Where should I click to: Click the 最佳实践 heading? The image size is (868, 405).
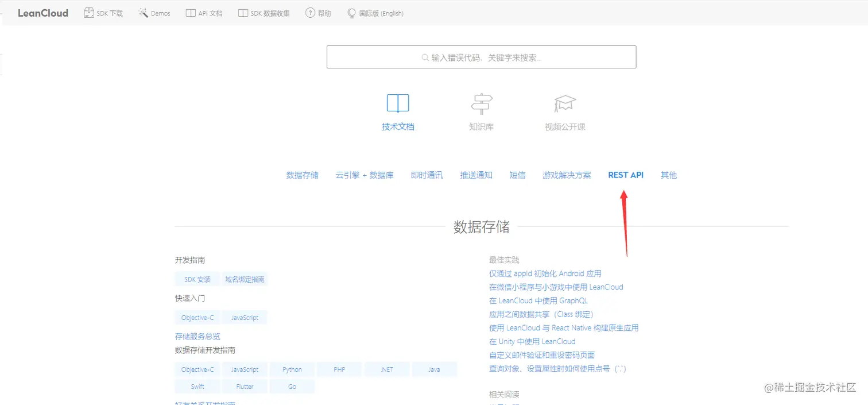tap(504, 260)
